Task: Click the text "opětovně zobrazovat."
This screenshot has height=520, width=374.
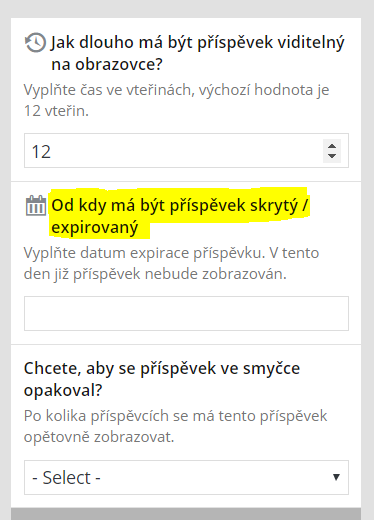Action: click(99, 437)
